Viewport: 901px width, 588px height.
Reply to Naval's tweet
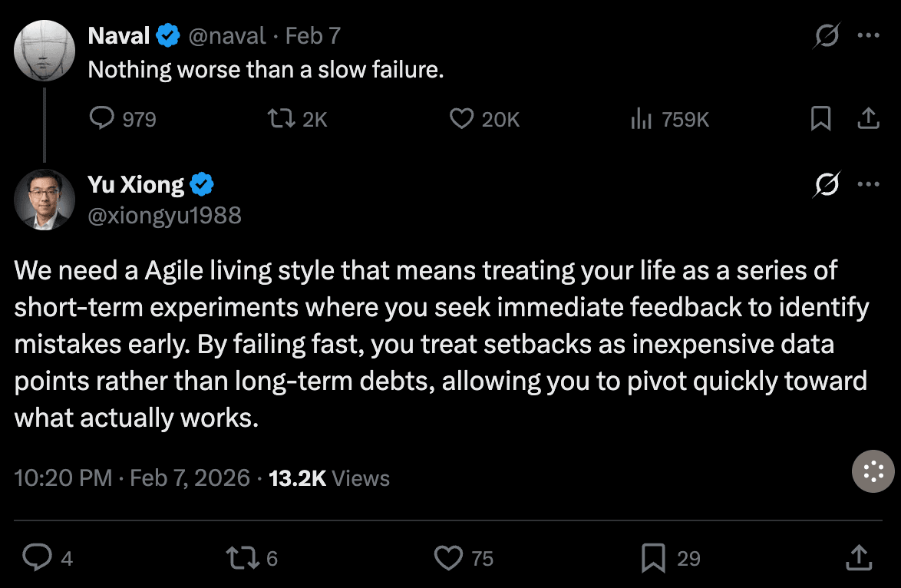[102, 119]
